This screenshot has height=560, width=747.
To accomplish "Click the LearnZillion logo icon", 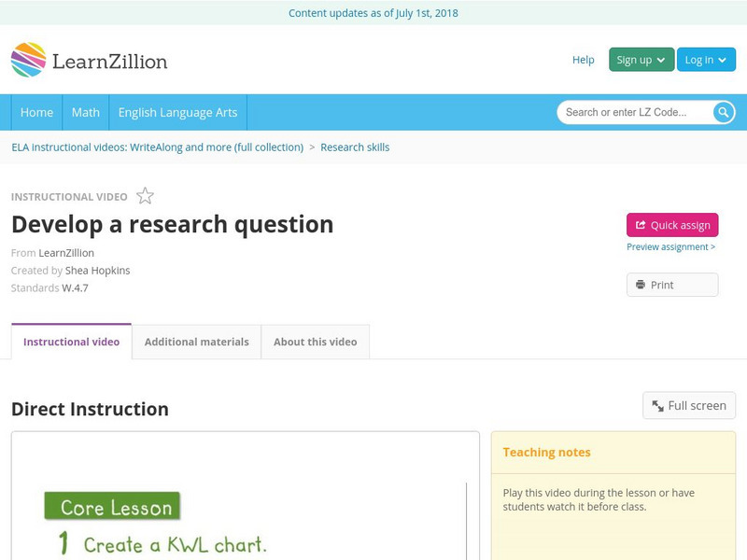I will [28, 60].
